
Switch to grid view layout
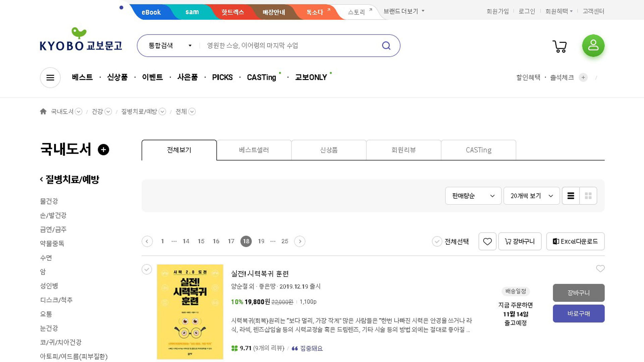588,196
